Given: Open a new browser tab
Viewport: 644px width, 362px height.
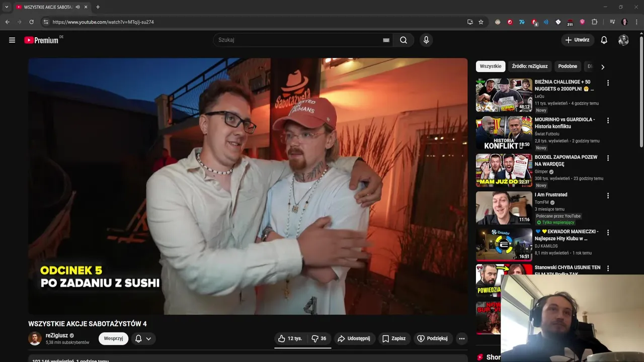Looking at the screenshot, I should click(x=98, y=7).
